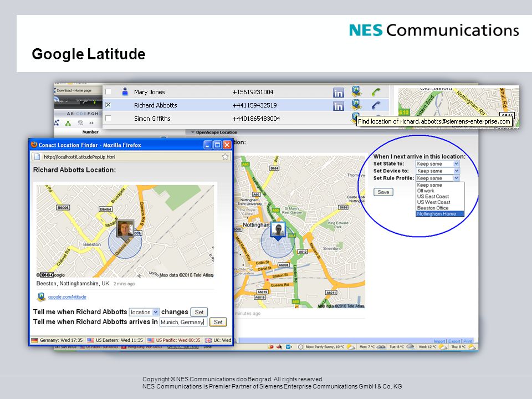Click Import link
Viewport: 532px width, 399px height.
point(439,341)
